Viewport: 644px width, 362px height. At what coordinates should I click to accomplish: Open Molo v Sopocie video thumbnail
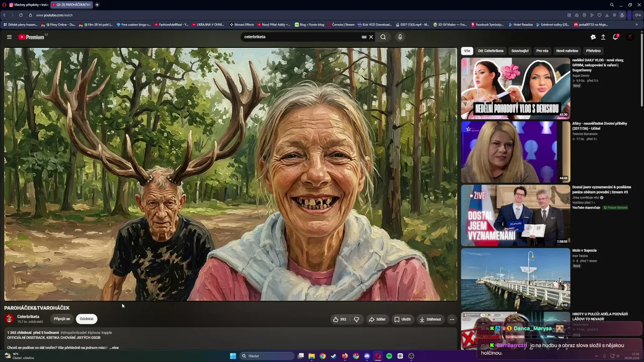pos(516,279)
